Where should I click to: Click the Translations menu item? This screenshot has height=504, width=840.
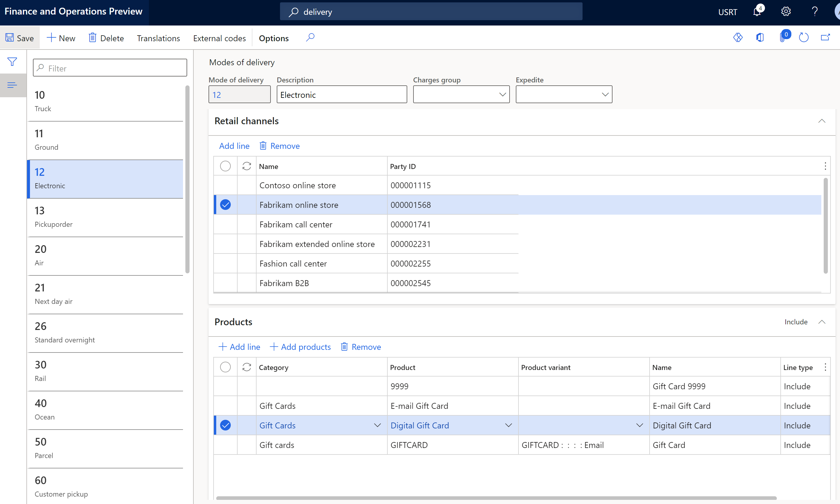(158, 38)
